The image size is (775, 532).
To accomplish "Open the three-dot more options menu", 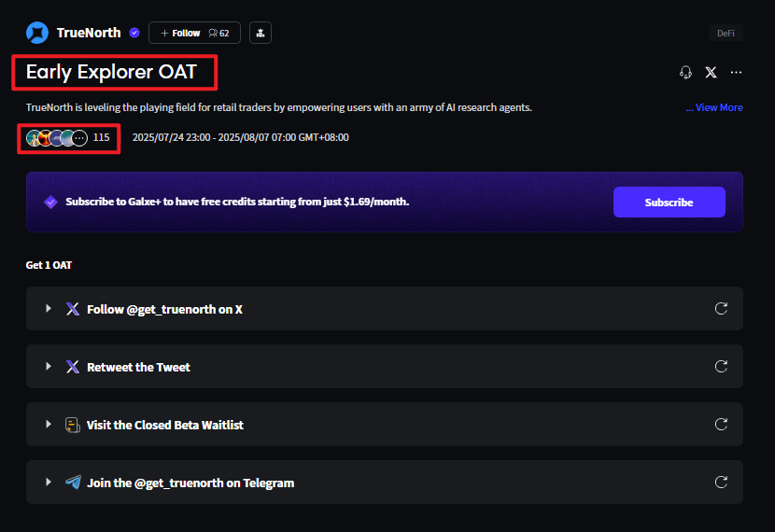I will [736, 73].
